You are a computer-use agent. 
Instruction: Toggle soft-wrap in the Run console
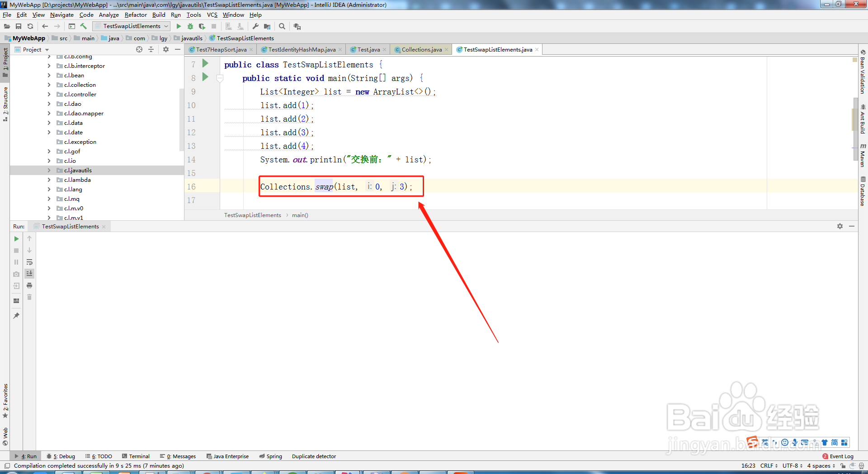click(x=29, y=262)
